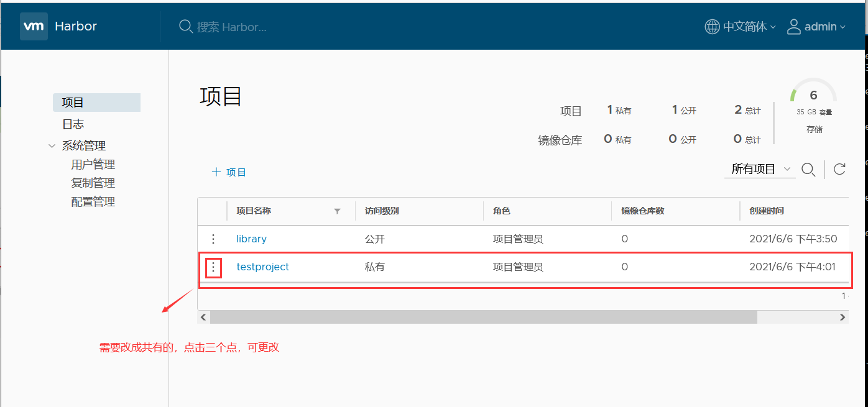868x407 pixels.
Task: Click the plus icon beside 项目
Action: point(216,172)
